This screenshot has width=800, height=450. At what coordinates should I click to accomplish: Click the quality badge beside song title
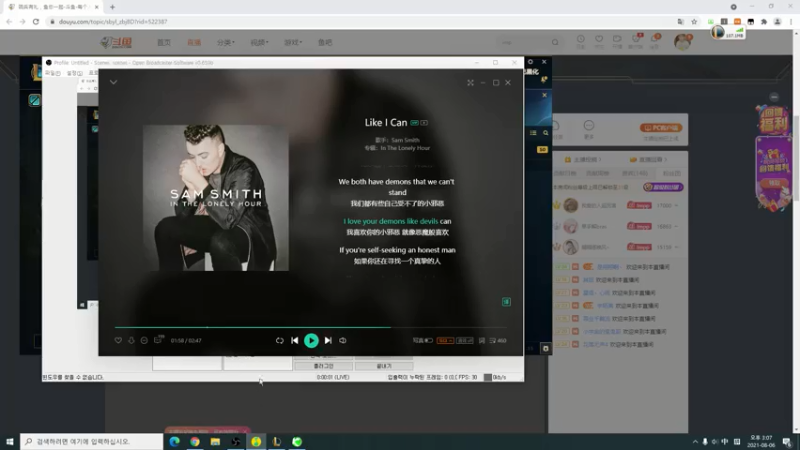pyautogui.click(x=414, y=123)
